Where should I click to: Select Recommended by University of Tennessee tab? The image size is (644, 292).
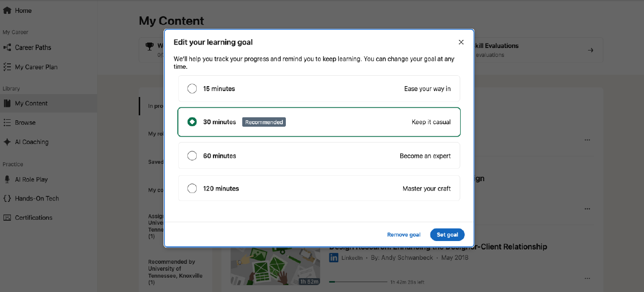coord(175,272)
